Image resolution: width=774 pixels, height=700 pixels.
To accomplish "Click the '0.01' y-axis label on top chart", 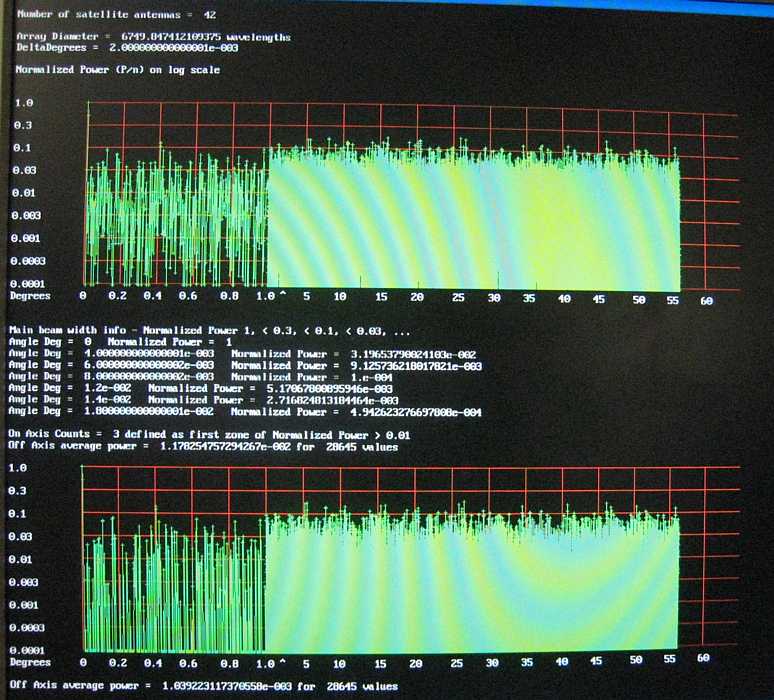I will [24, 193].
